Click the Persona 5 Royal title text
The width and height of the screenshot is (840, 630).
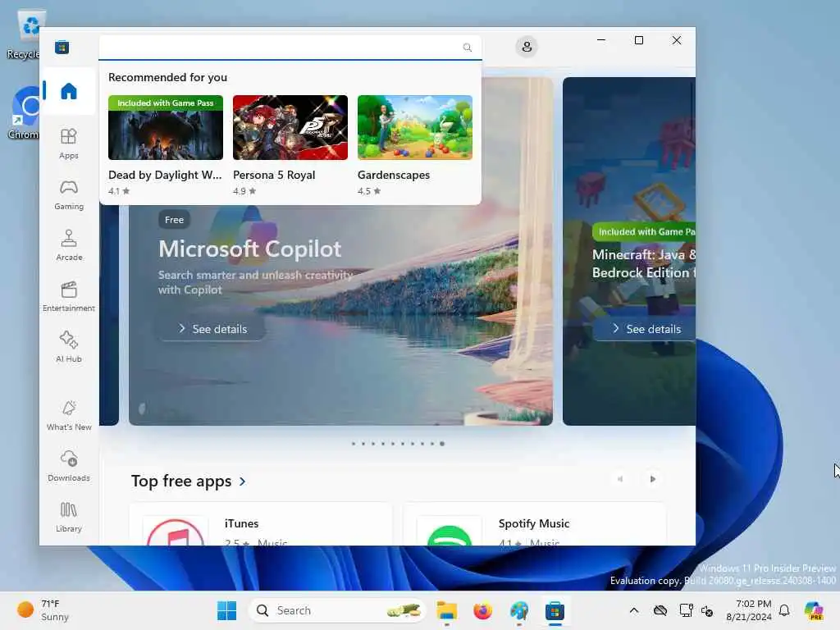coord(274,175)
